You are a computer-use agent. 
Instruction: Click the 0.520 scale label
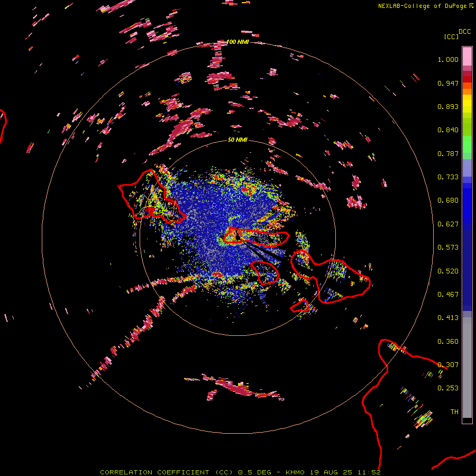coord(448,271)
